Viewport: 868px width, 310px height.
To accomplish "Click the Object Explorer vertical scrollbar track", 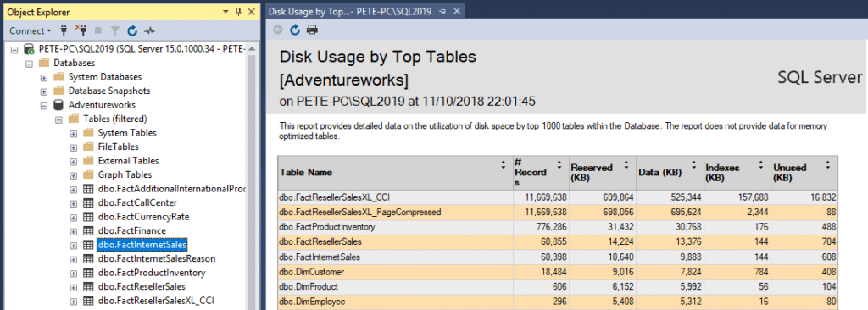I will (x=253, y=181).
